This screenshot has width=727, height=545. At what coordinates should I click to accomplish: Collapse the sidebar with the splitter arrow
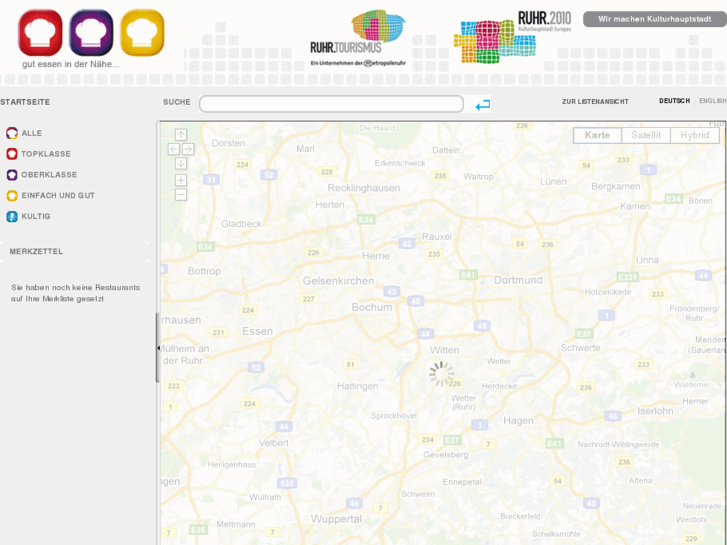coord(158,347)
